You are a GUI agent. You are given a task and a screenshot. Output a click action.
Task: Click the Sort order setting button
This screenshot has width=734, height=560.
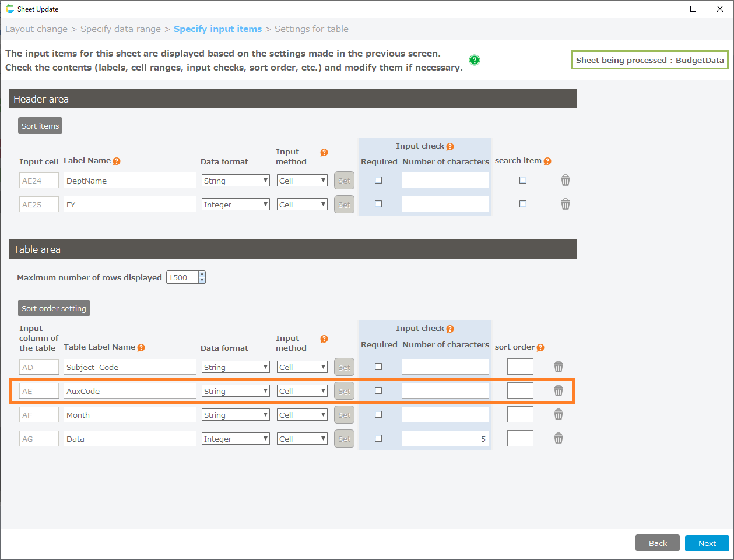point(54,308)
